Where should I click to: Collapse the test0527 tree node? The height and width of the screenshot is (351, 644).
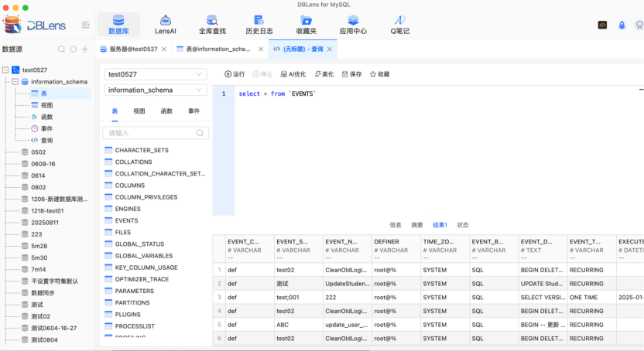(5, 70)
